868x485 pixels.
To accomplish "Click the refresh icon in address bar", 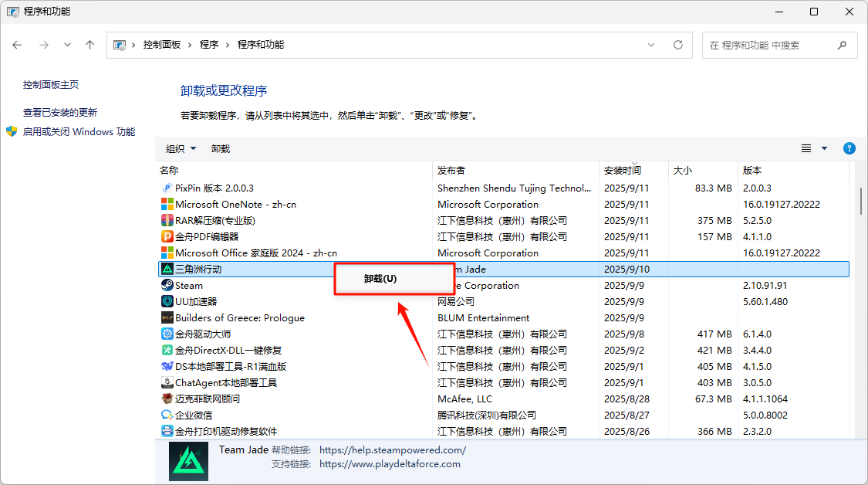I will pyautogui.click(x=677, y=45).
